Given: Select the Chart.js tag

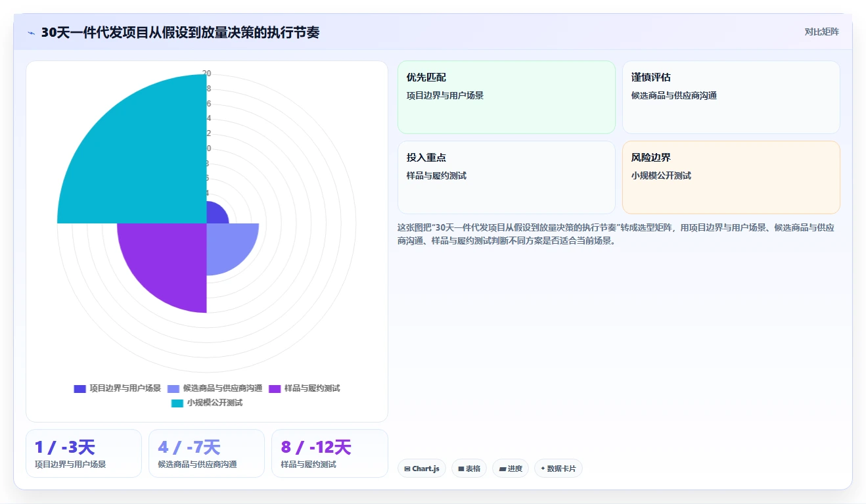Looking at the screenshot, I should (422, 469).
